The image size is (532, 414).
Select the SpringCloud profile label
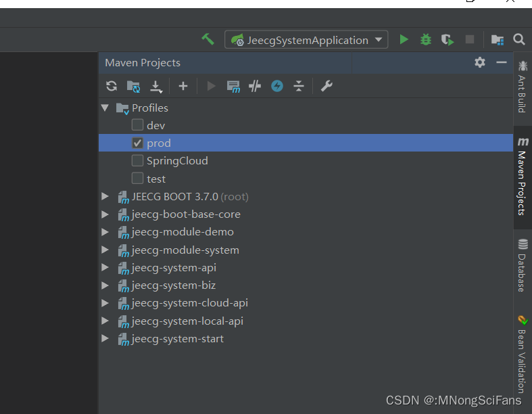(177, 161)
